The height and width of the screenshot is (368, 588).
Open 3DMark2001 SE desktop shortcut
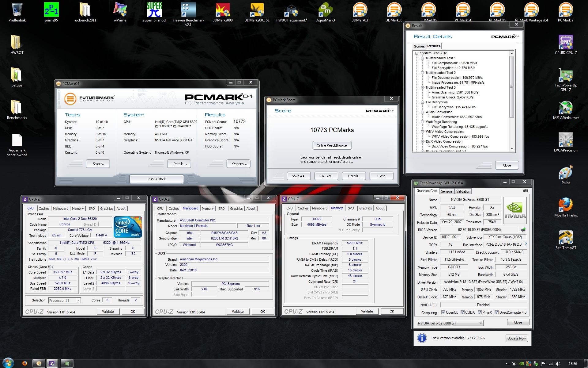click(257, 12)
